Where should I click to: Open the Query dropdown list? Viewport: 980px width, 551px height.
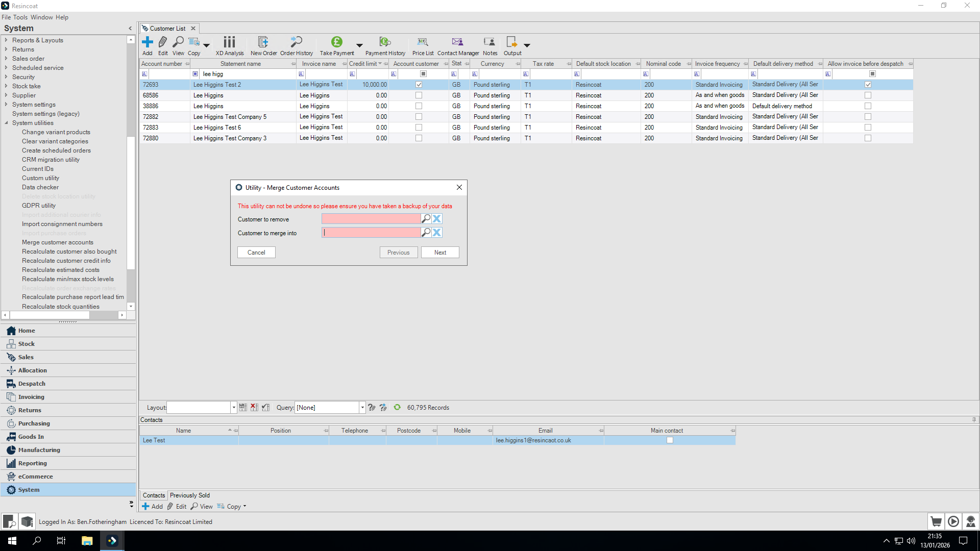362,407
